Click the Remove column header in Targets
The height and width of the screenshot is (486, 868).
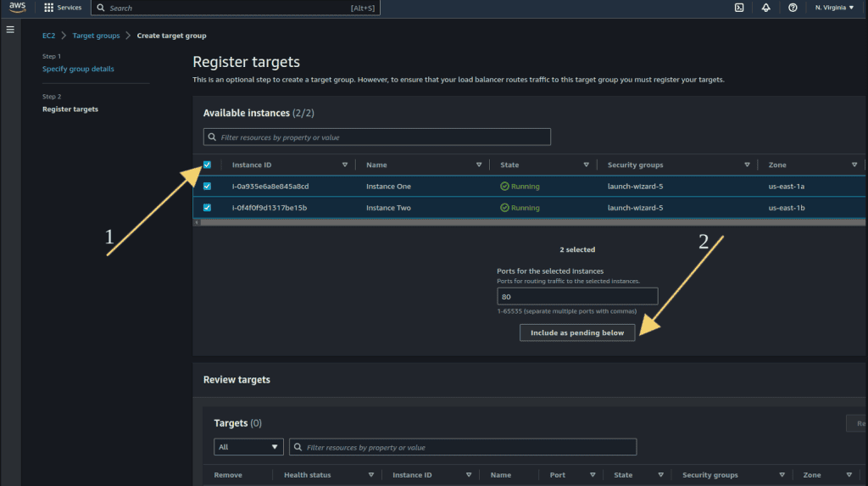(228, 475)
